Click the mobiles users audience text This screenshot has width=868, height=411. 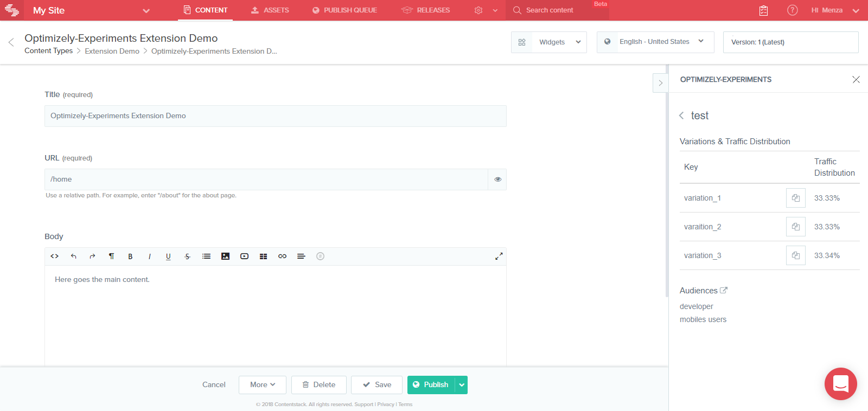point(703,319)
